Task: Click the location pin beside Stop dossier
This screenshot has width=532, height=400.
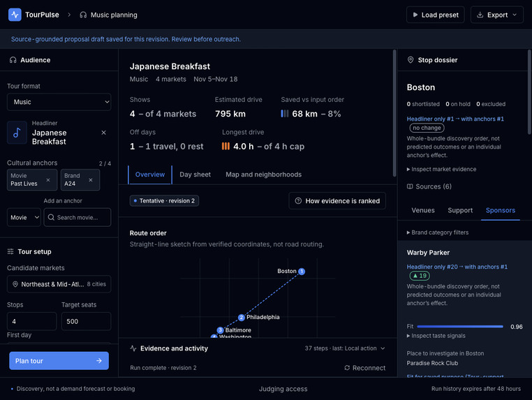Action: [411, 60]
